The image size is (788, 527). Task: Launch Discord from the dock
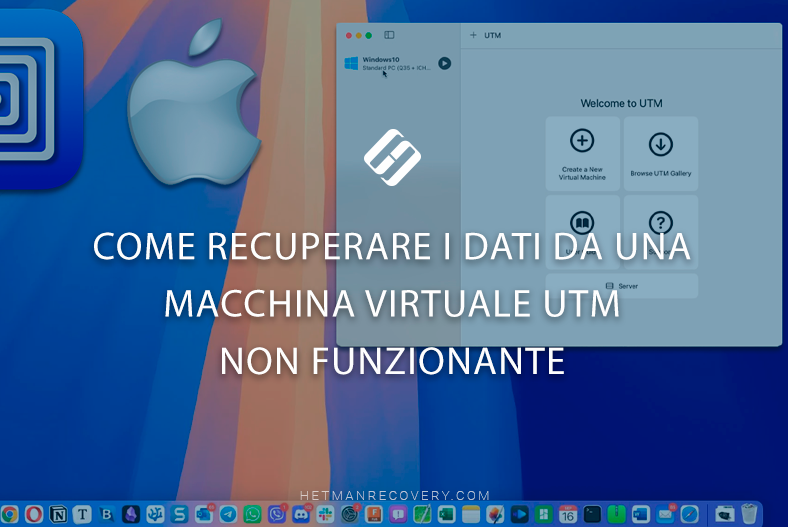(x=301, y=514)
